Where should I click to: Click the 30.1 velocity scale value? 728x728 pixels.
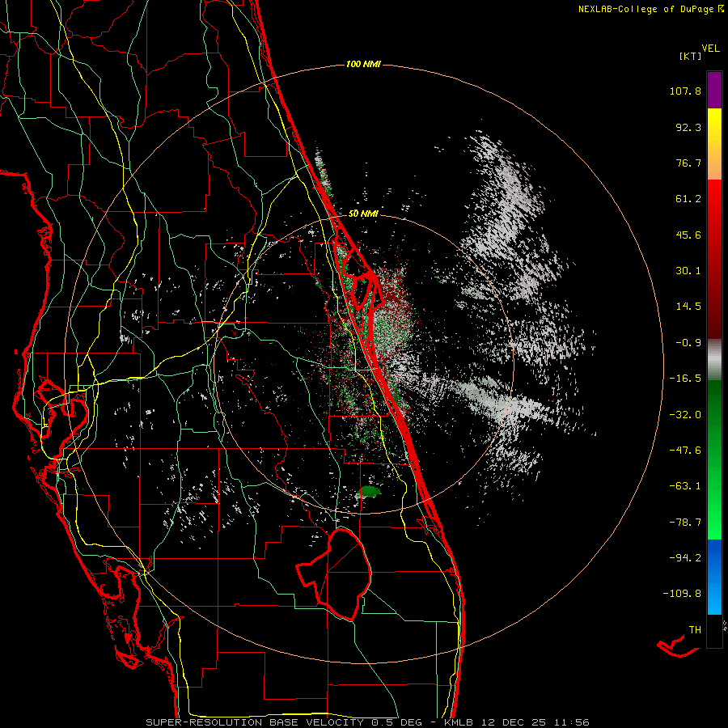688,271
